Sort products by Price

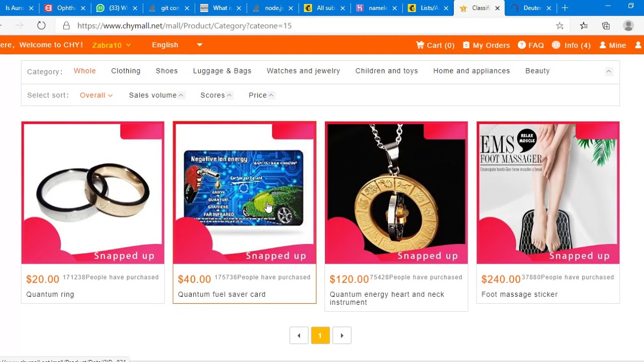click(x=261, y=95)
